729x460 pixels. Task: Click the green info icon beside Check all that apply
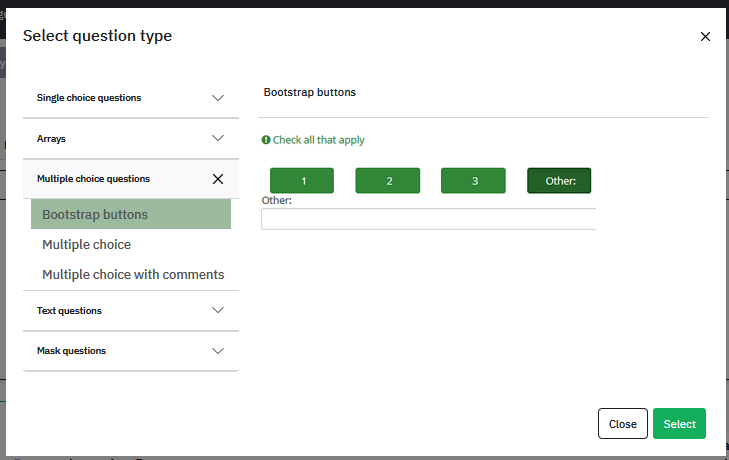(266, 140)
